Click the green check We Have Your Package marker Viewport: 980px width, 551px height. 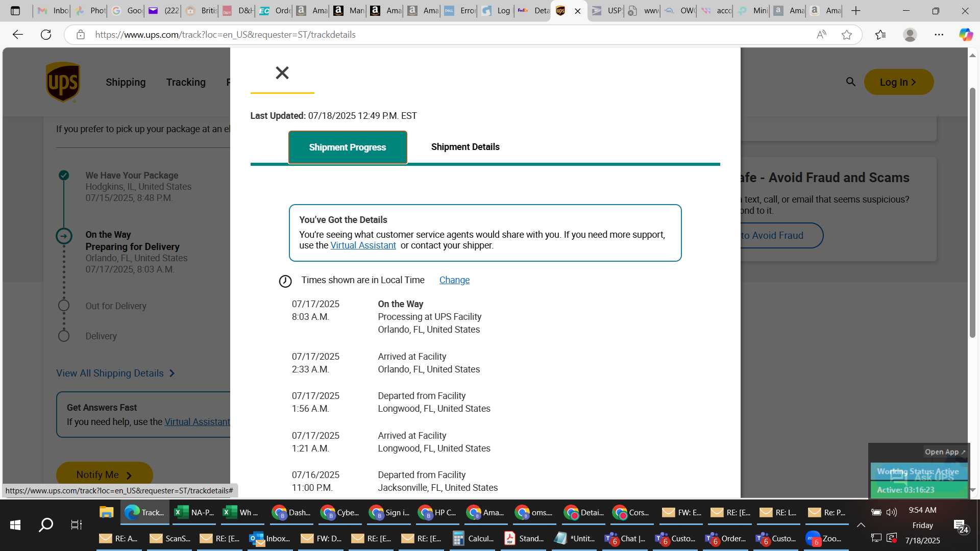64,176
